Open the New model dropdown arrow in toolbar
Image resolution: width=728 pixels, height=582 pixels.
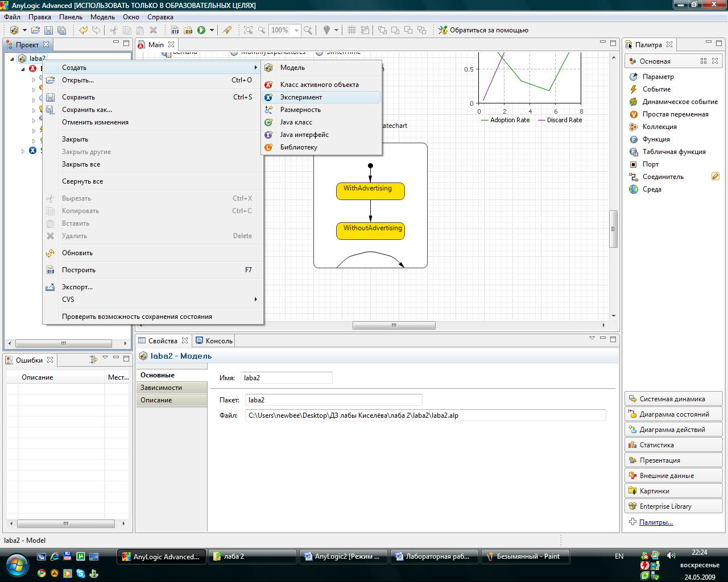tap(24, 30)
